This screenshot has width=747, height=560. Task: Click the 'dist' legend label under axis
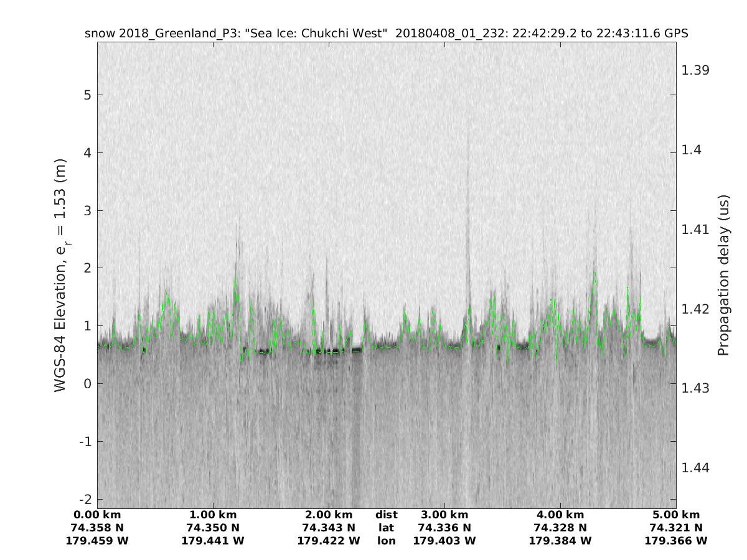[x=387, y=515]
